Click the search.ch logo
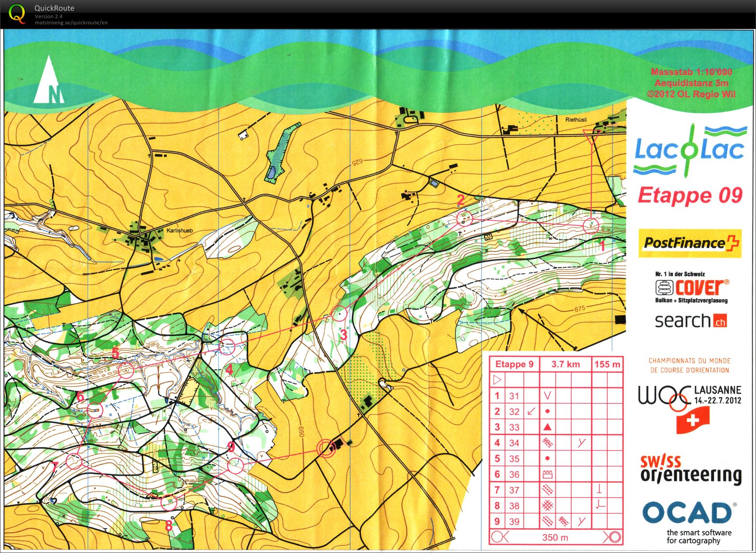Screen dimensions: 756x553 tap(690, 321)
